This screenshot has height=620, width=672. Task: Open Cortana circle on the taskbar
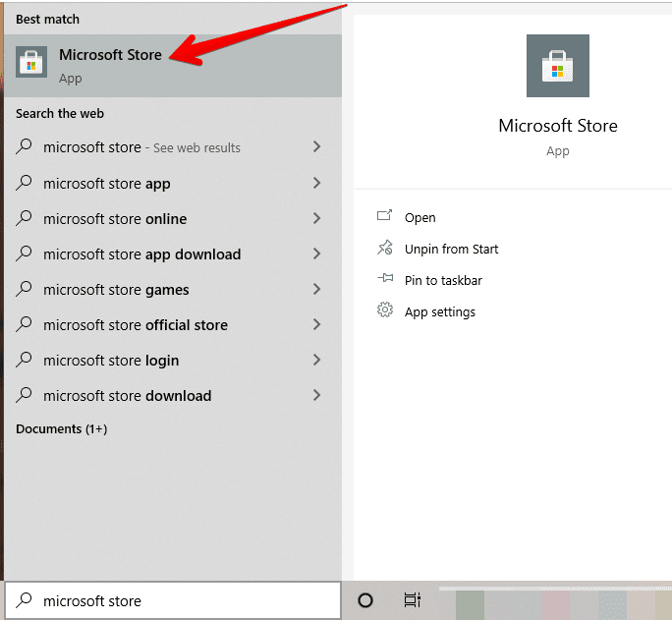click(x=365, y=600)
